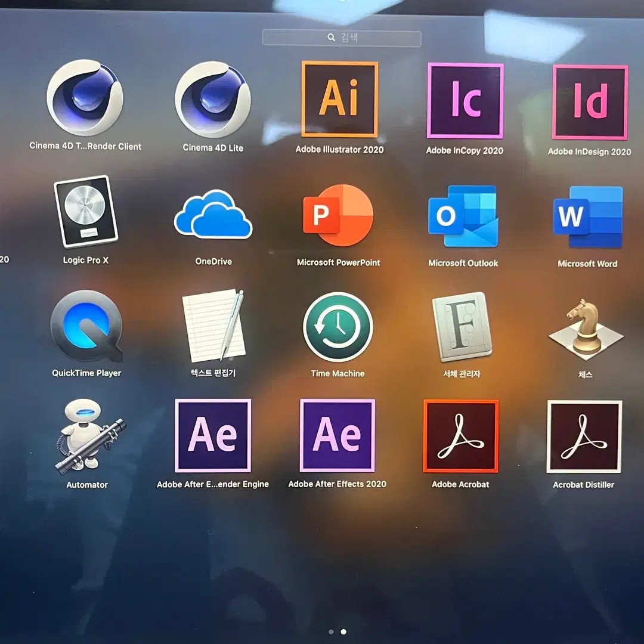This screenshot has height=644, width=644.
Task: Click the 'Microsoft PowerPoint' label text
Action: pos(339,262)
